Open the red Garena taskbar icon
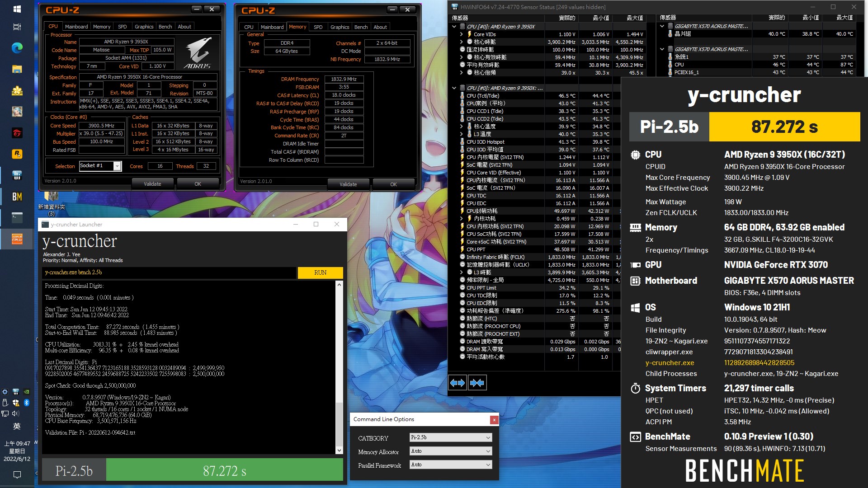This screenshot has height=488, width=868. coord(17,133)
